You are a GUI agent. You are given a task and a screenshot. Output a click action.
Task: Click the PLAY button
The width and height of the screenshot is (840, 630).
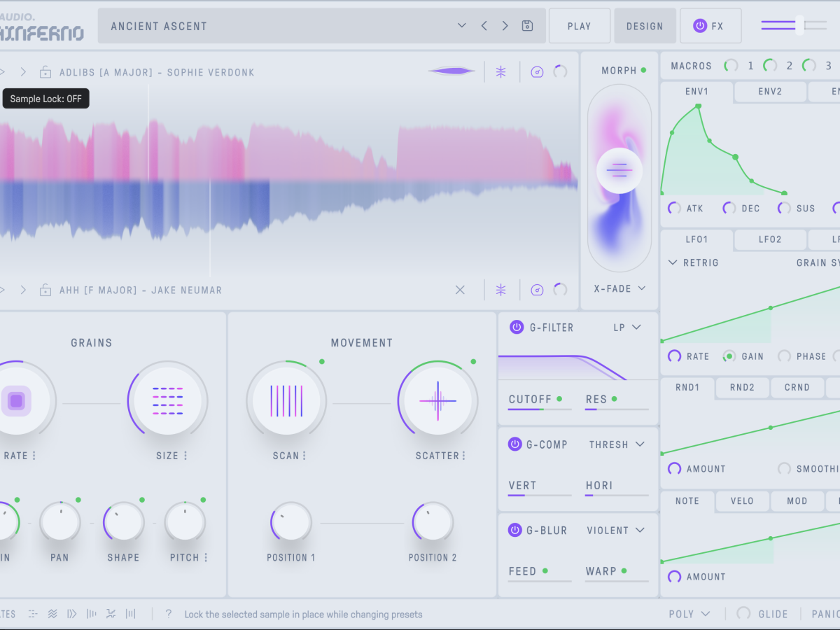click(x=579, y=27)
